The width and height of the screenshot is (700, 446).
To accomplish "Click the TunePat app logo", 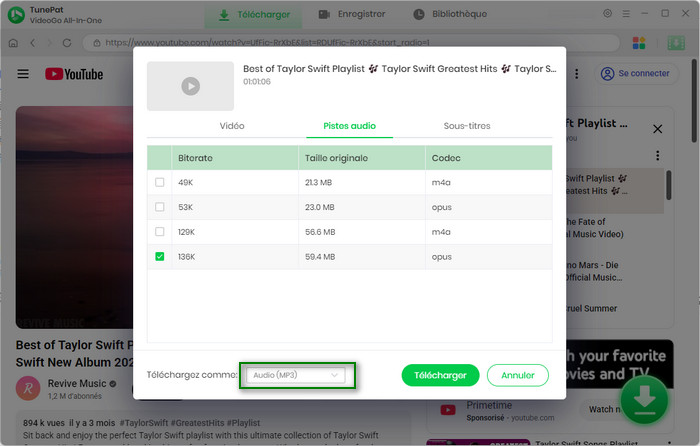I will (16, 15).
